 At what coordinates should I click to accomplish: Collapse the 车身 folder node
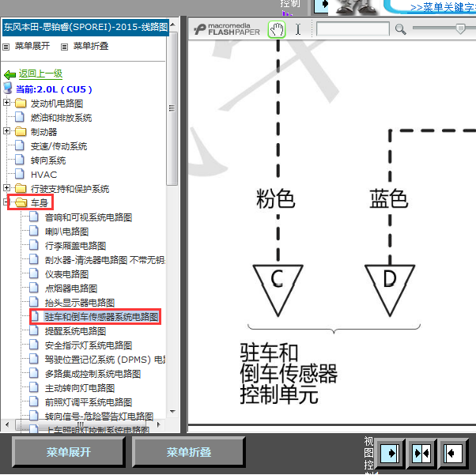click(x=6, y=202)
